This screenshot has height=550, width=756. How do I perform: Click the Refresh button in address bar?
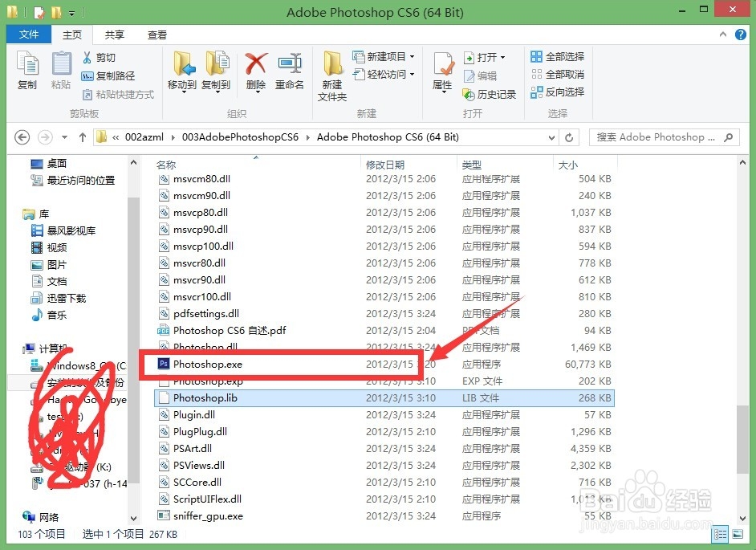(569, 137)
